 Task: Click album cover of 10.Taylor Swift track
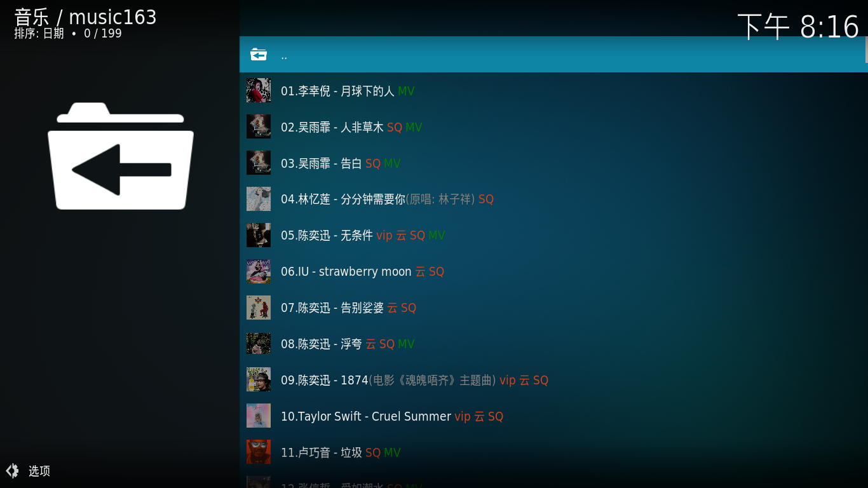click(x=259, y=416)
